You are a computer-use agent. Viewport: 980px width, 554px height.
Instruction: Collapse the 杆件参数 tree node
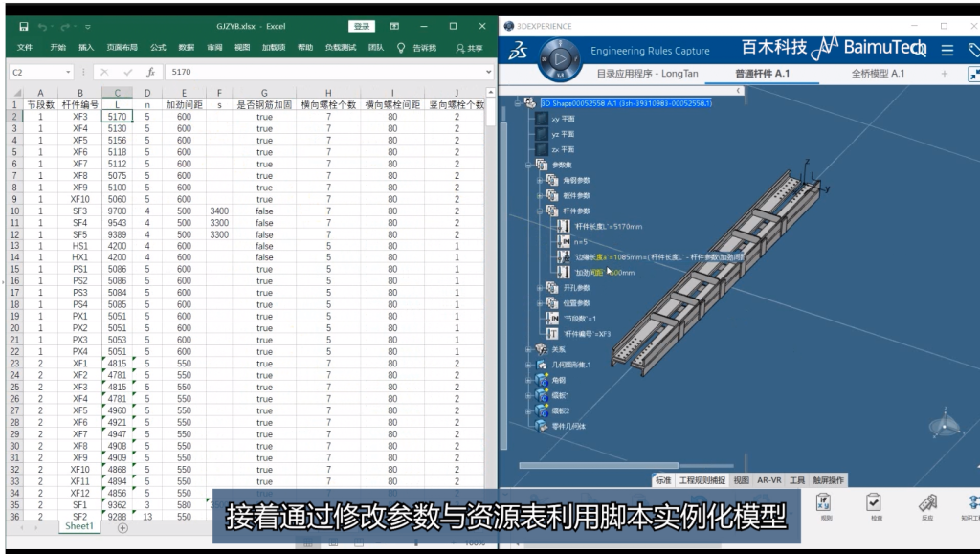540,211
